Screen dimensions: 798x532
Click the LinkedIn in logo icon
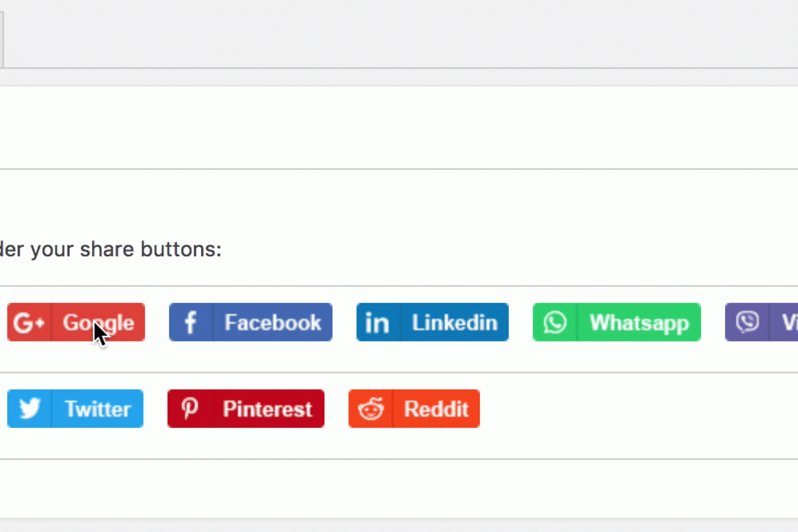[377, 322]
